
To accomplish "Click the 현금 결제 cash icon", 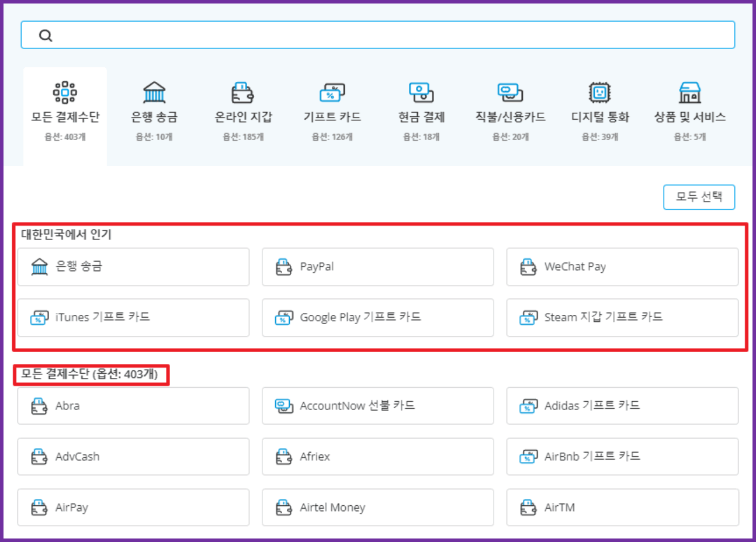I will (421, 92).
